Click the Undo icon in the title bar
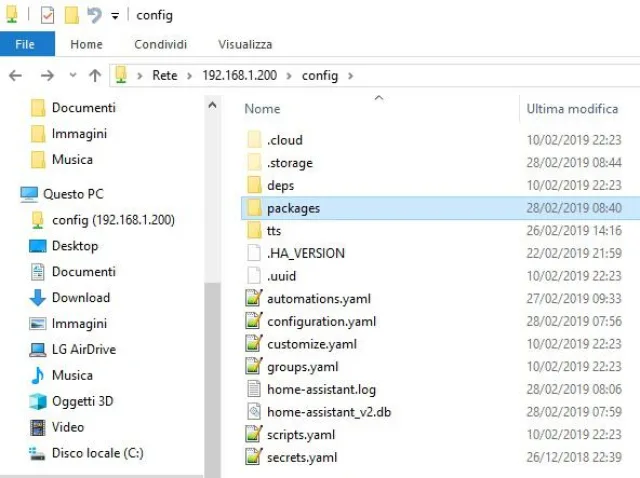Image resolution: width=640 pixels, height=478 pixels. coord(94,15)
